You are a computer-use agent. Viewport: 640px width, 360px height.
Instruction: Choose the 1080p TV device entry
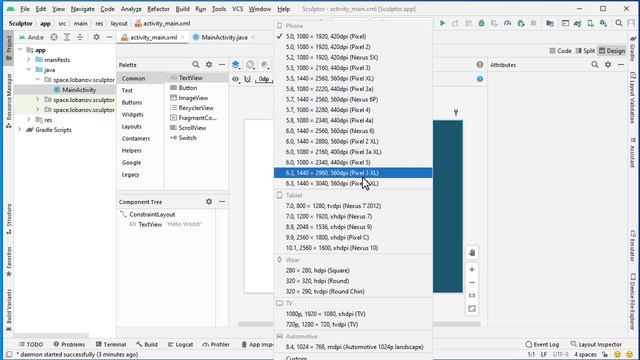pos(353,314)
